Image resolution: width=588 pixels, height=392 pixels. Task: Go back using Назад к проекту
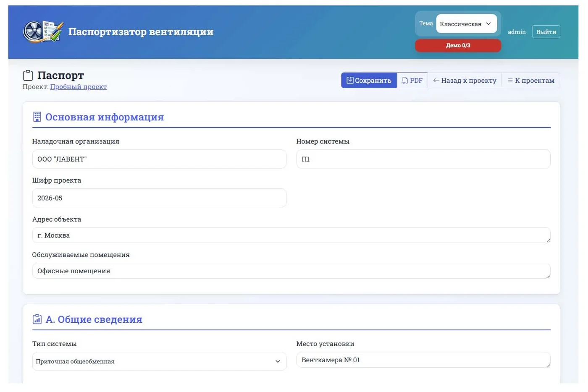click(x=465, y=80)
